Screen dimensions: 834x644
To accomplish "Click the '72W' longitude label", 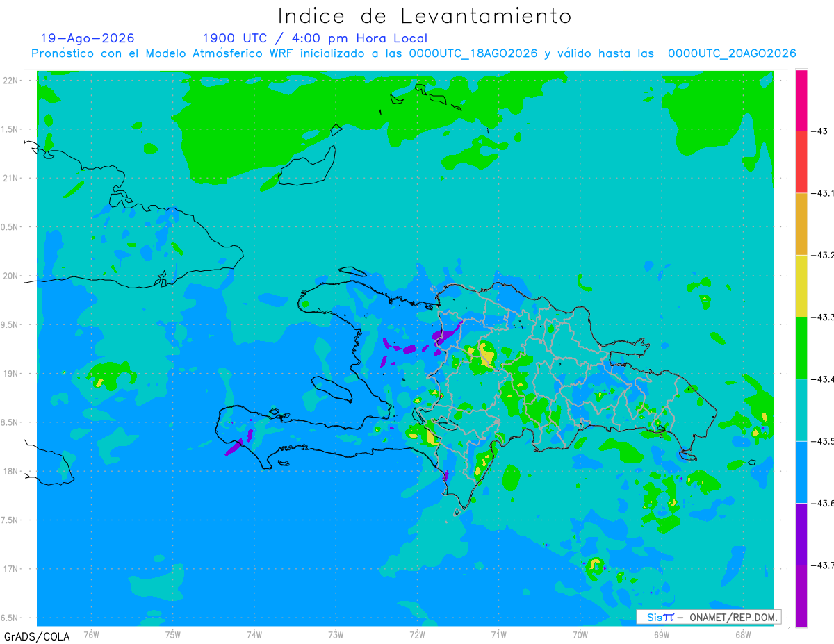I will (417, 634).
